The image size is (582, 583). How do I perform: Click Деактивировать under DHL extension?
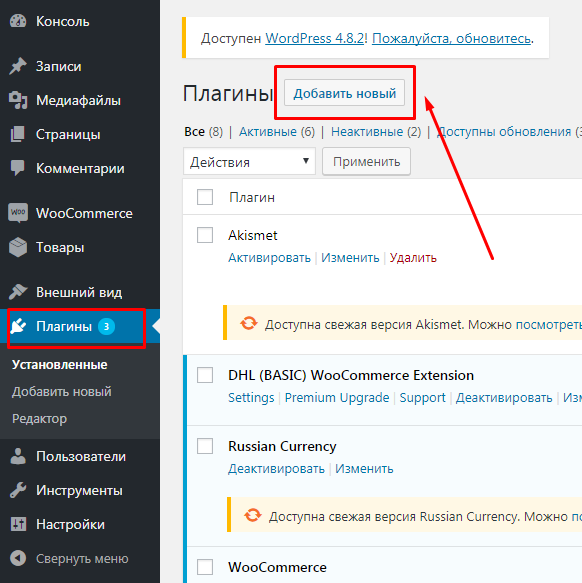(x=504, y=397)
